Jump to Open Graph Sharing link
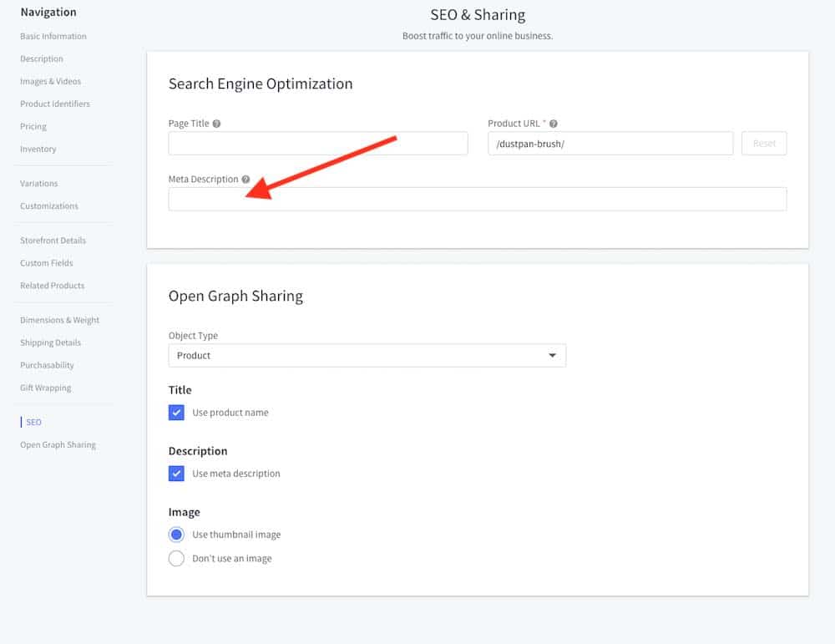 pos(58,445)
